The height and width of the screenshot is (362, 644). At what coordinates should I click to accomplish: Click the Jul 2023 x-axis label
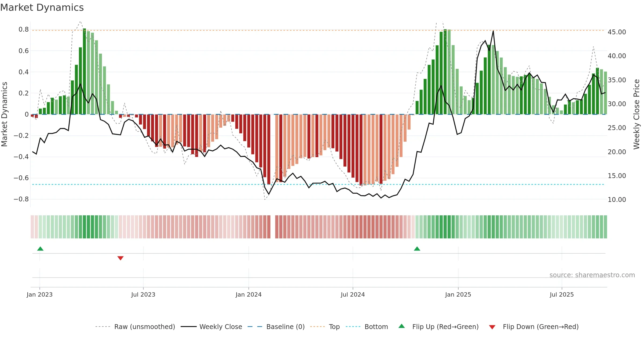click(143, 294)
